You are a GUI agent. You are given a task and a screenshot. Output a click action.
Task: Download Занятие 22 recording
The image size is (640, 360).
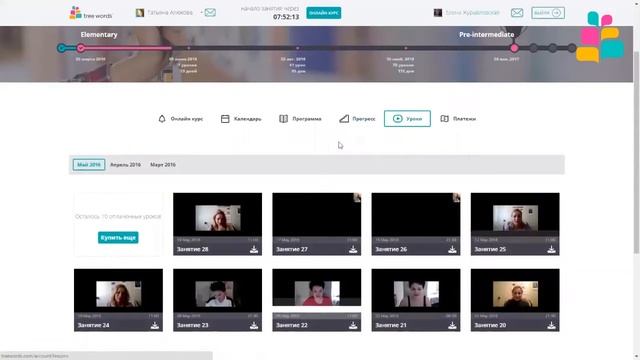(353, 325)
